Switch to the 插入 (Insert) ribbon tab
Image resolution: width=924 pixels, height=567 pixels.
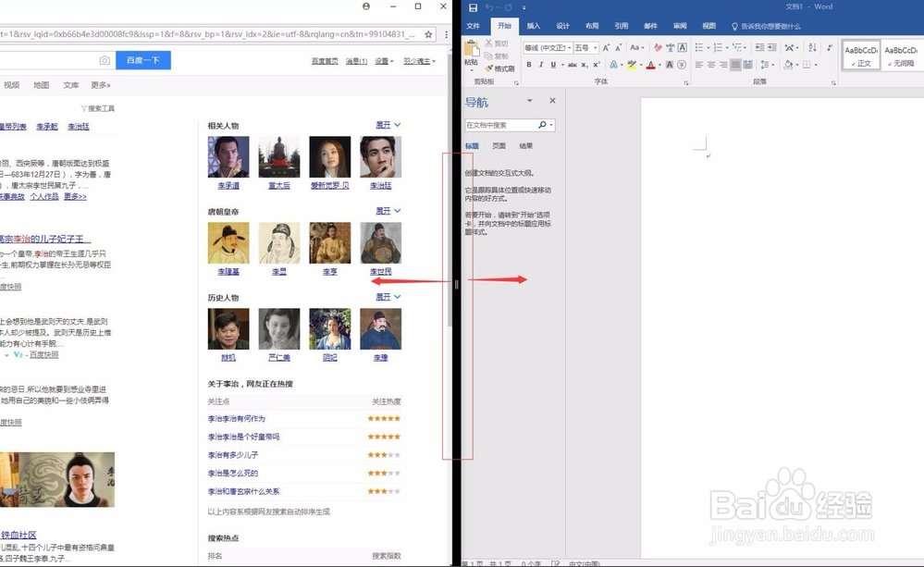[534, 26]
